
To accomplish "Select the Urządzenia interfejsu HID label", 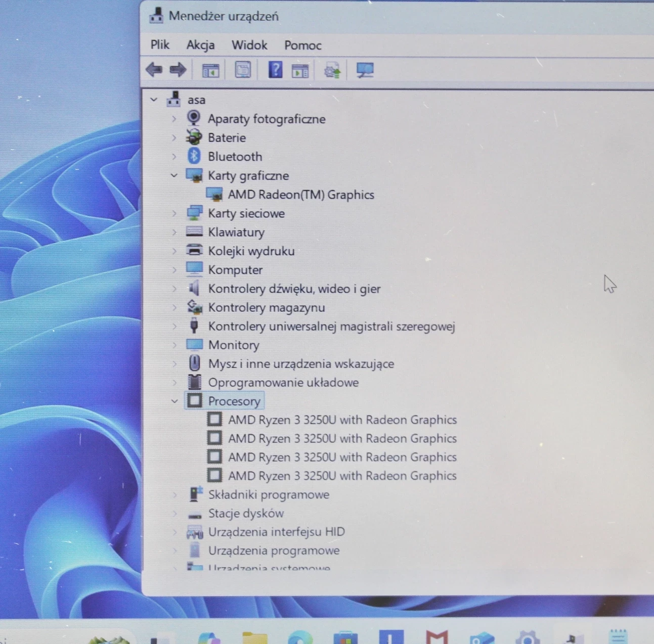I will (276, 532).
